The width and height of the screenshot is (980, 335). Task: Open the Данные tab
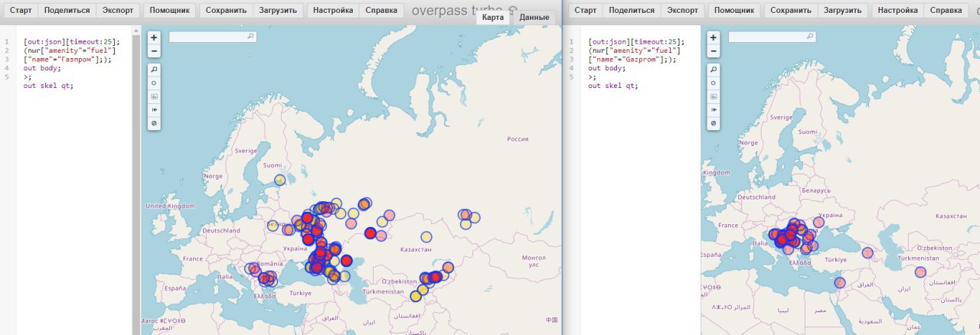pos(534,17)
